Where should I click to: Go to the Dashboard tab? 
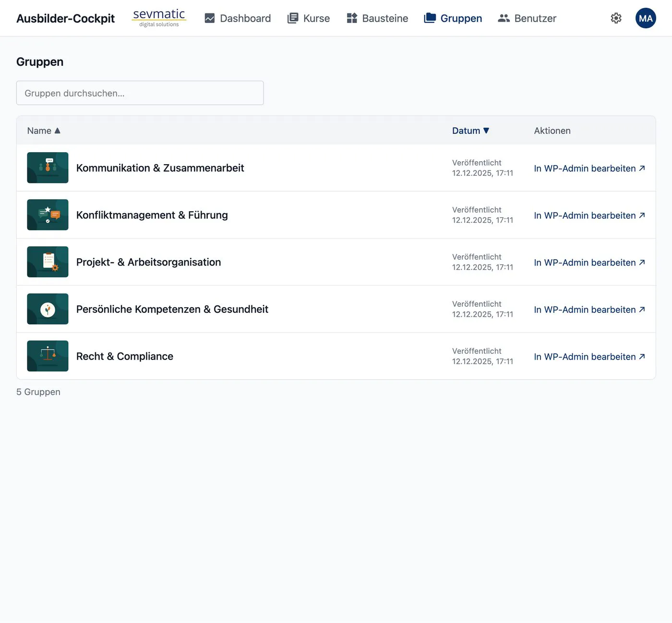(x=238, y=18)
